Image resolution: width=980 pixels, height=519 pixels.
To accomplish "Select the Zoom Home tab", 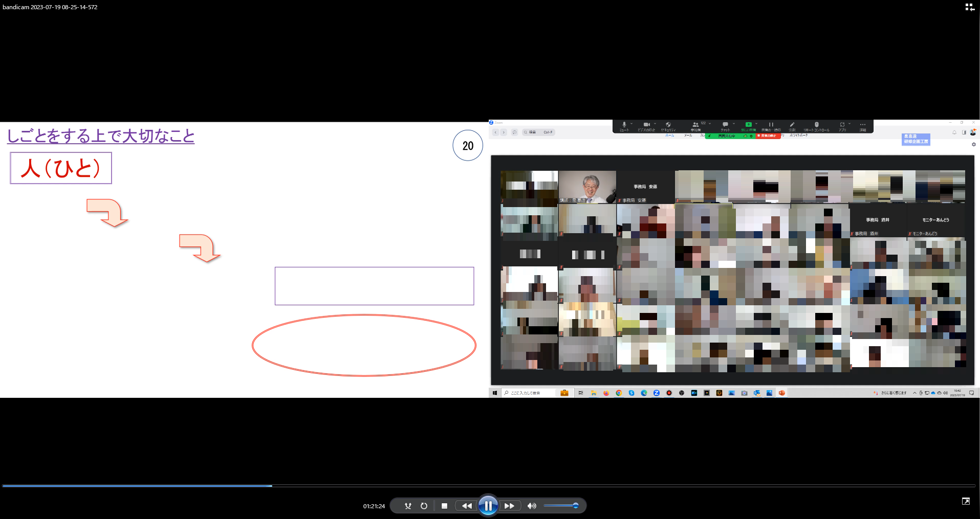I will (x=669, y=136).
